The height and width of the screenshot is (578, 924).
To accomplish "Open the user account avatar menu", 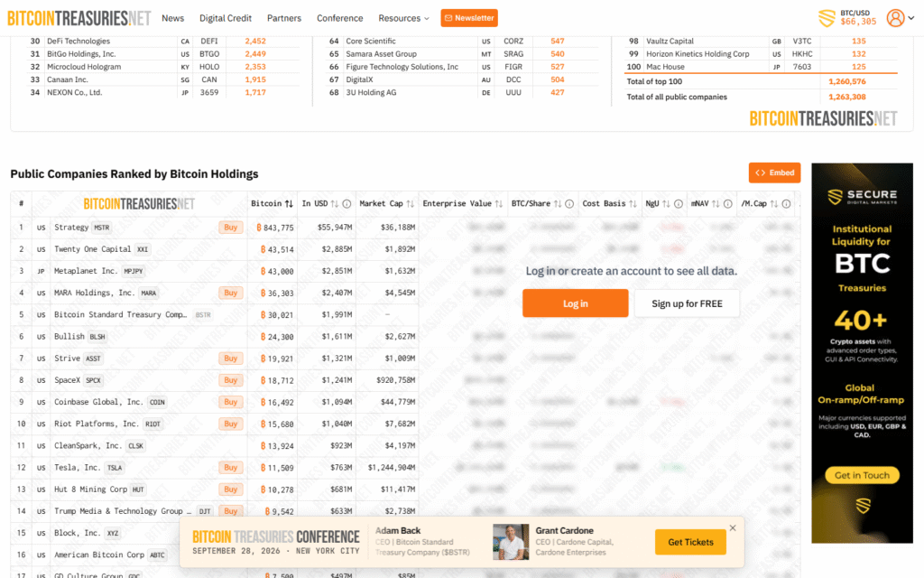I will pos(895,18).
